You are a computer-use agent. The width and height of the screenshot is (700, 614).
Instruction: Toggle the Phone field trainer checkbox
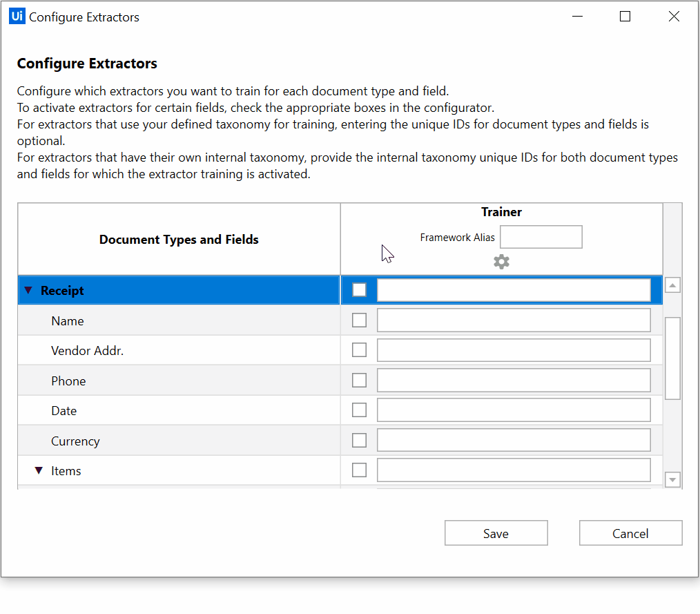coord(359,381)
